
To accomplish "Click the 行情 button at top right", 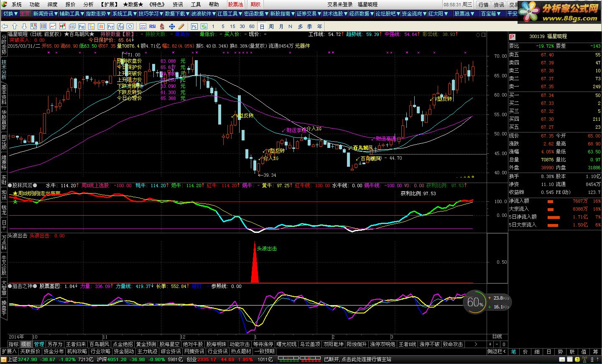I will [483, 5].
